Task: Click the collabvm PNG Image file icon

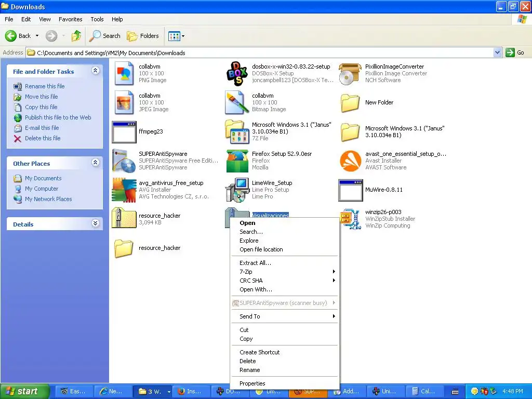Action: tap(124, 73)
